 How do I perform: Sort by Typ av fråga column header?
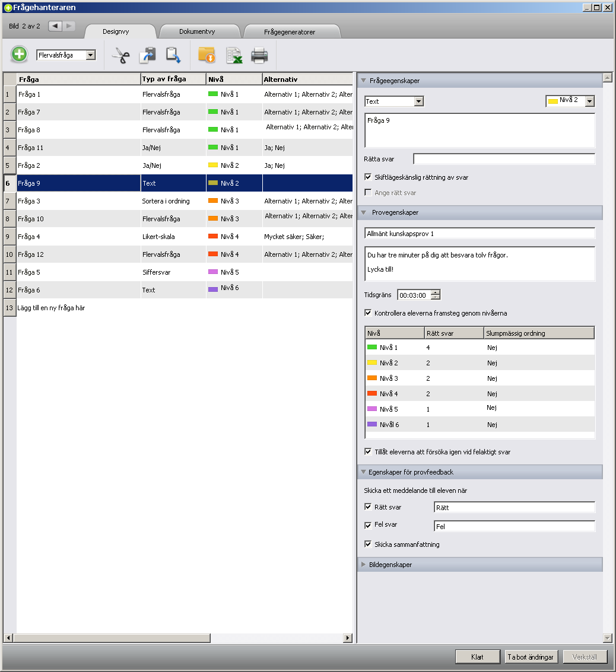coord(173,79)
